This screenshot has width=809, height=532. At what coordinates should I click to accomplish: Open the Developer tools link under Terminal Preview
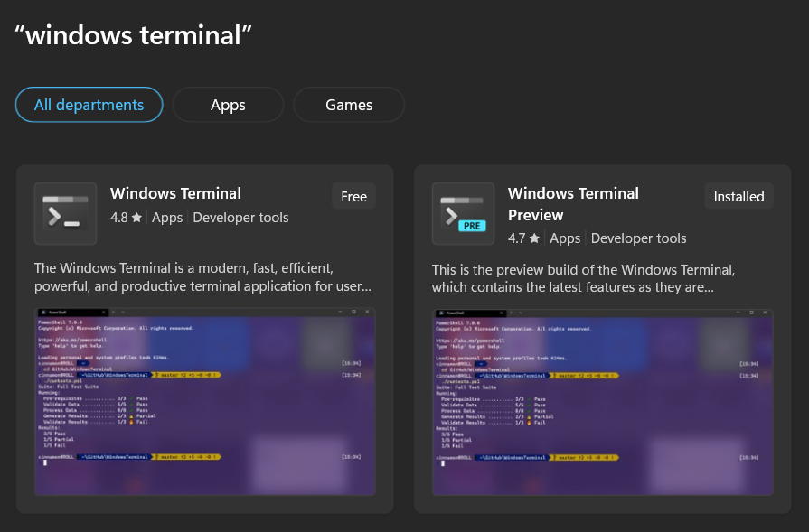click(638, 238)
